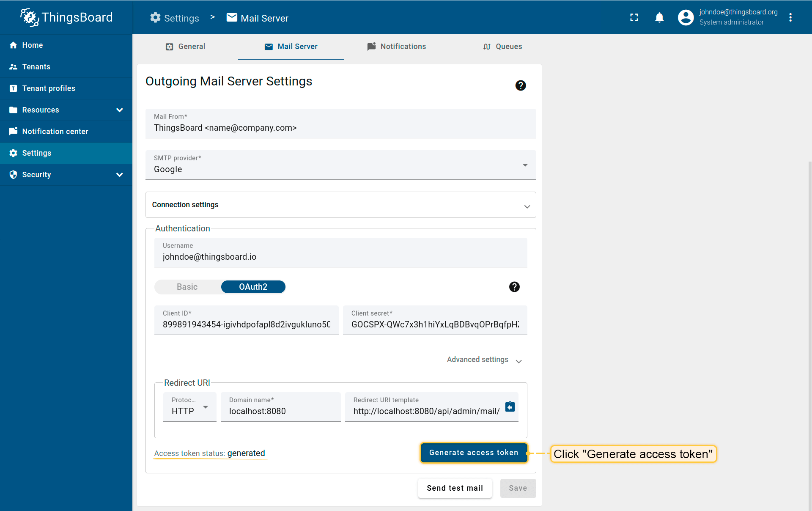This screenshot has width=812, height=511.
Task: Click the user profile avatar icon
Action: (686, 17)
